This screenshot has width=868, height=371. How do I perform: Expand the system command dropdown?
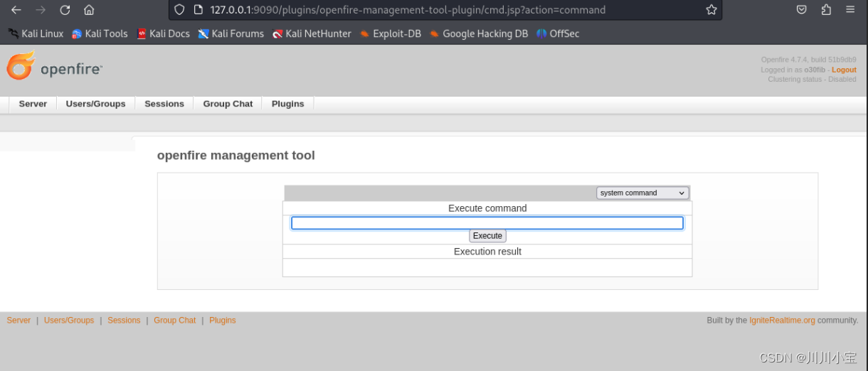click(x=642, y=193)
